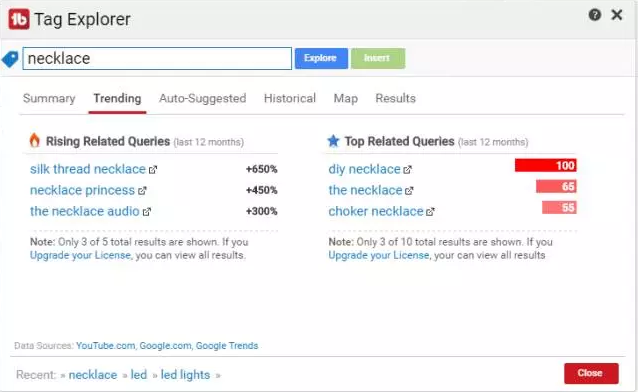Open help via question mark icon
The width and height of the screenshot is (639, 392).
pyautogui.click(x=595, y=15)
